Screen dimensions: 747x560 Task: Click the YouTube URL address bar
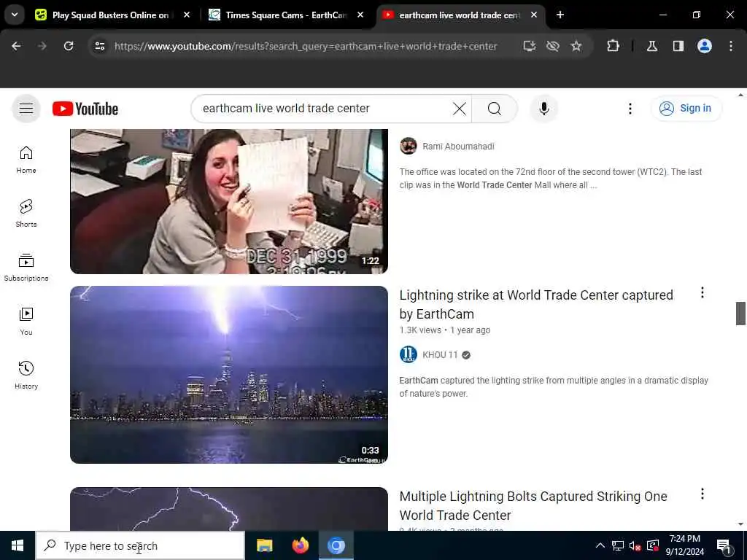click(306, 46)
